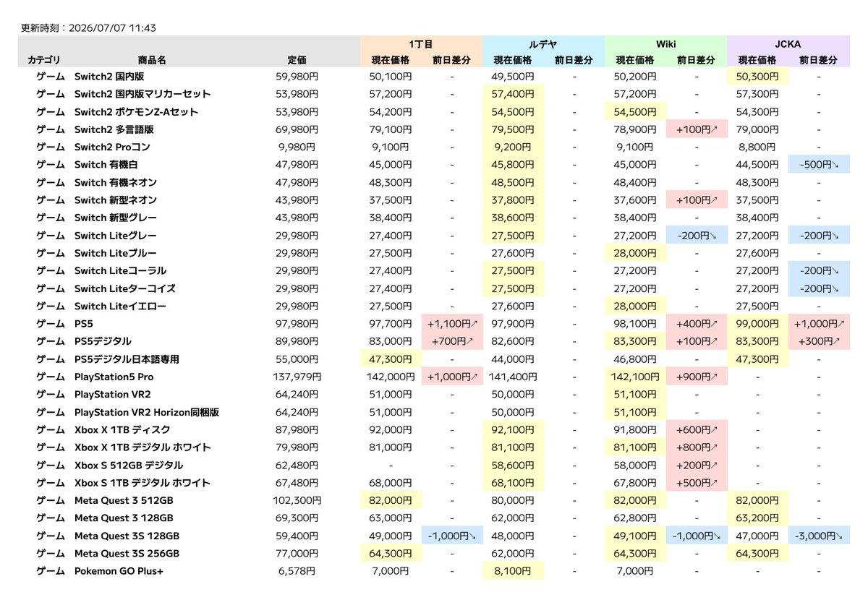Click product name Switch 有機ネオン
868x613 pixels.
(x=116, y=182)
